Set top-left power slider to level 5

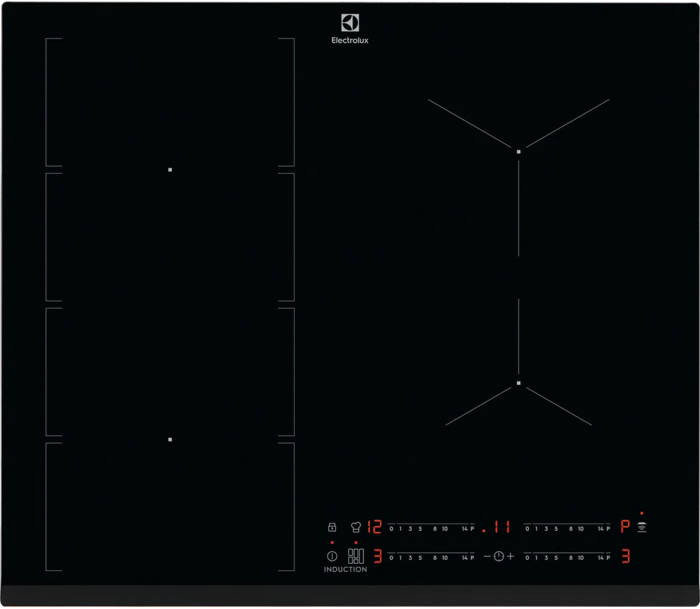[420, 527]
